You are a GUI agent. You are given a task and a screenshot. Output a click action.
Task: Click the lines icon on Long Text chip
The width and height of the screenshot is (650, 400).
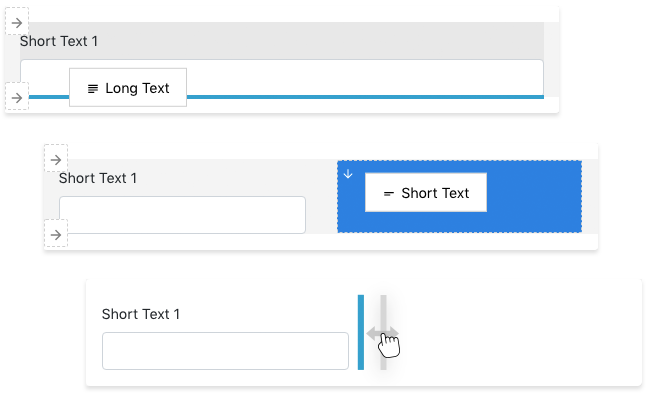[x=93, y=88]
